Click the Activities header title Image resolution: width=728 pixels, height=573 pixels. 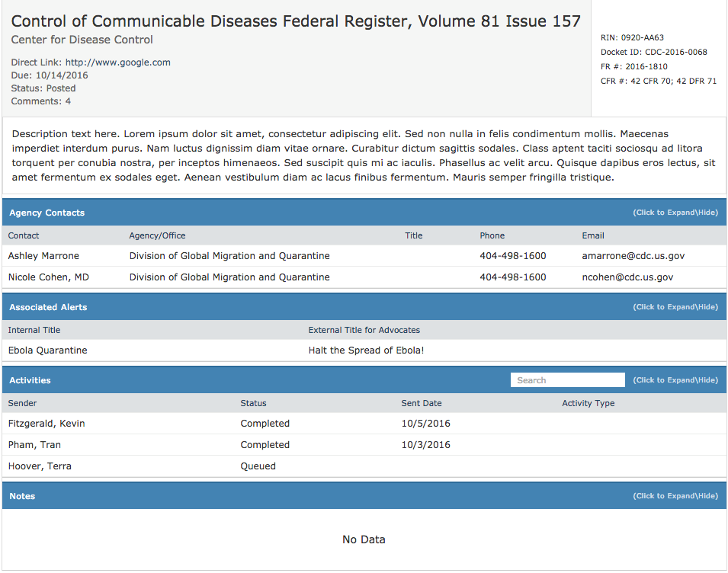(x=30, y=380)
